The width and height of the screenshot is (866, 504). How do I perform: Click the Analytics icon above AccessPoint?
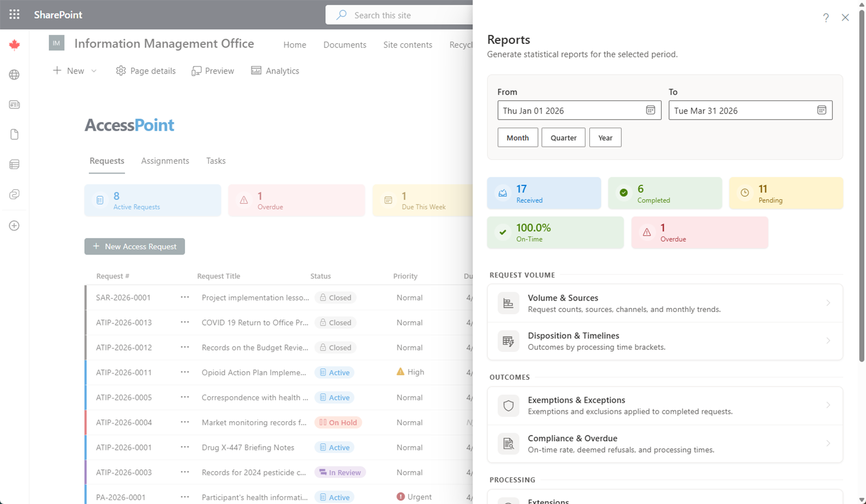[x=255, y=70]
